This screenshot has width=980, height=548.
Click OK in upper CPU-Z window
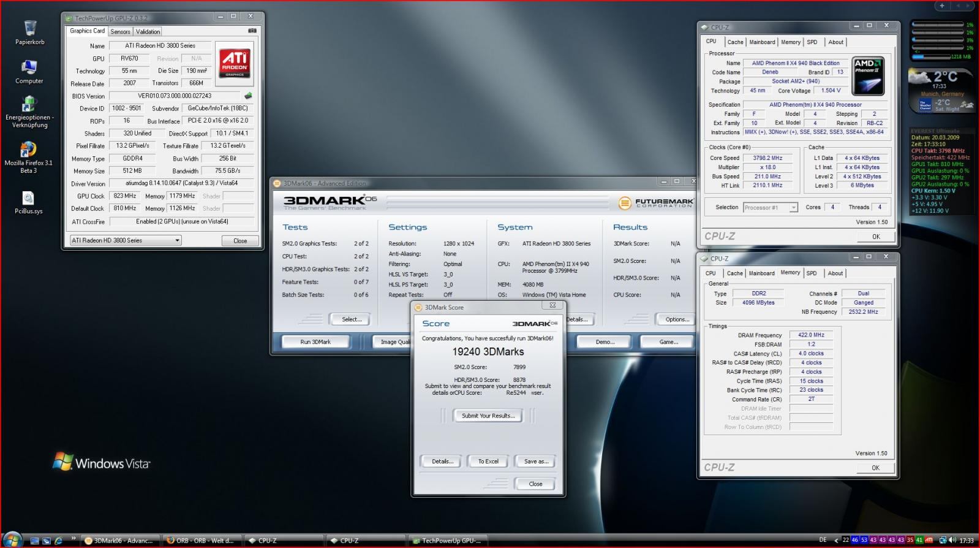[876, 237]
